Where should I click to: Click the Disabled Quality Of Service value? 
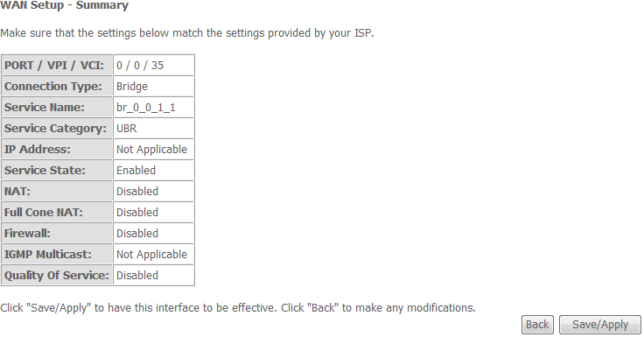(137, 275)
